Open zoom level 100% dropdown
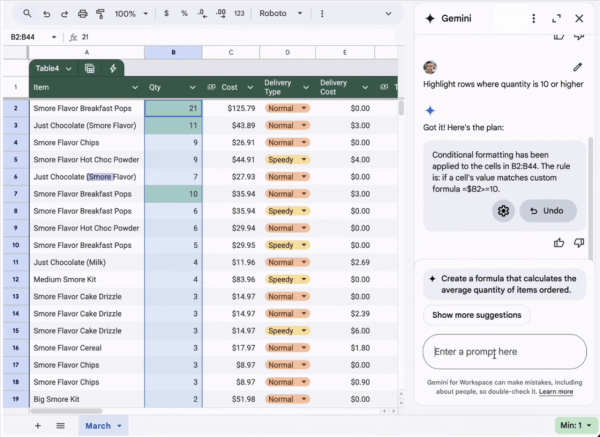Screen dimensions: 600x437 tap(131, 14)
